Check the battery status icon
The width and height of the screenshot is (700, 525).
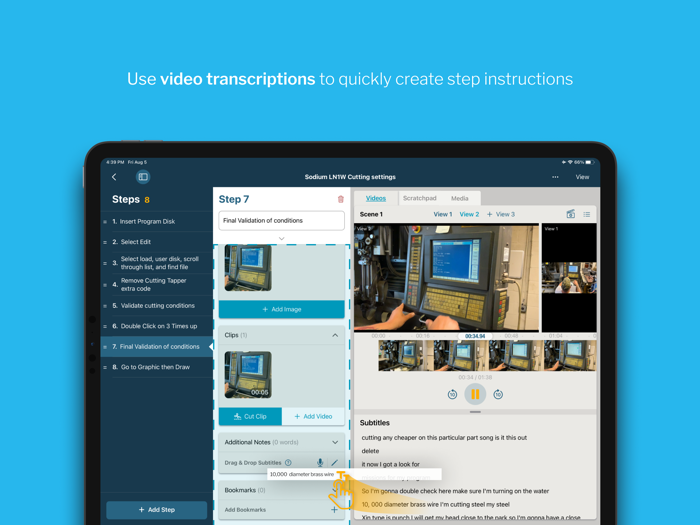click(x=589, y=162)
